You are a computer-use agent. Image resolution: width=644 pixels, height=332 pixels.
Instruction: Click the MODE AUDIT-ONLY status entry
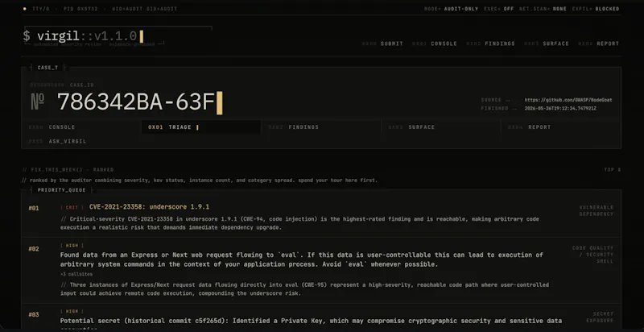click(452, 9)
